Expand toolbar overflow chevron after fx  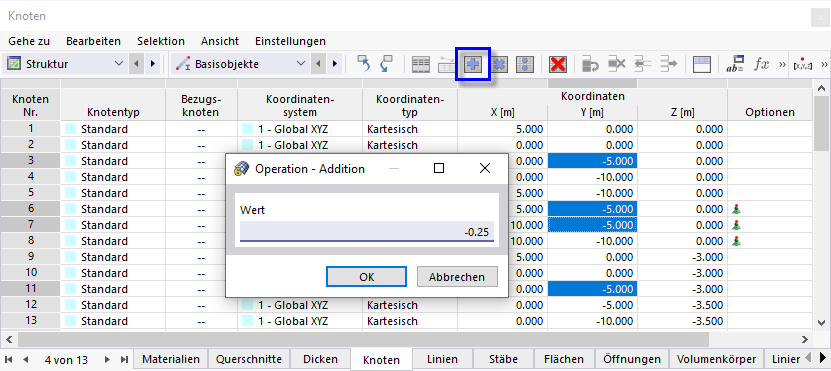(782, 65)
